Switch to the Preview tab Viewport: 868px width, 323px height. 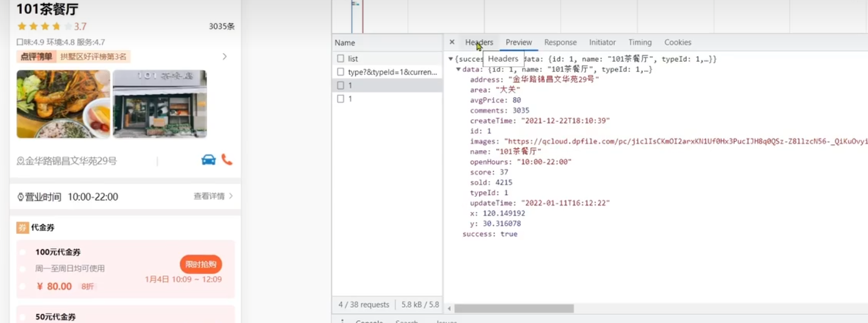(519, 42)
